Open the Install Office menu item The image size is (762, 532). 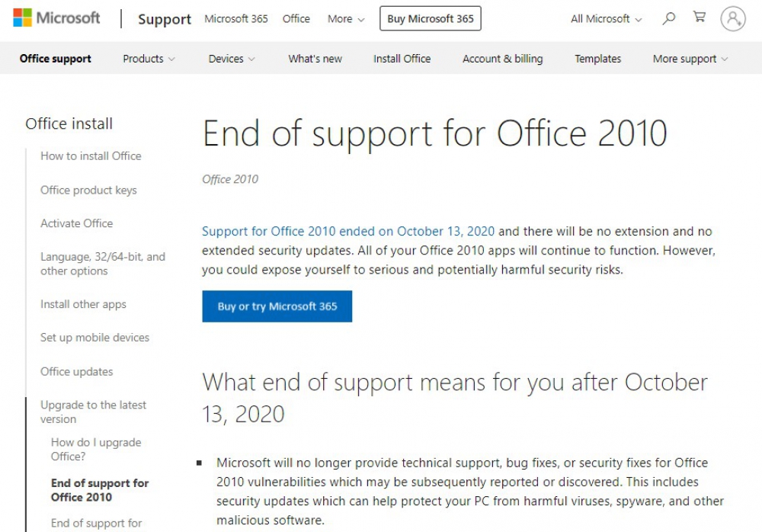point(402,59)
